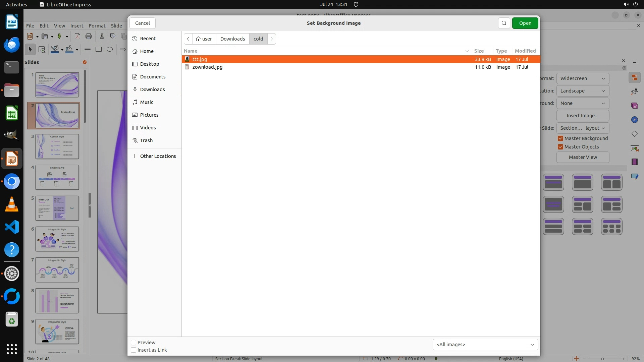Open the All images filter dropdown
Screen dimensions: 644x362
pyautogui.click(x=485, y=345)
